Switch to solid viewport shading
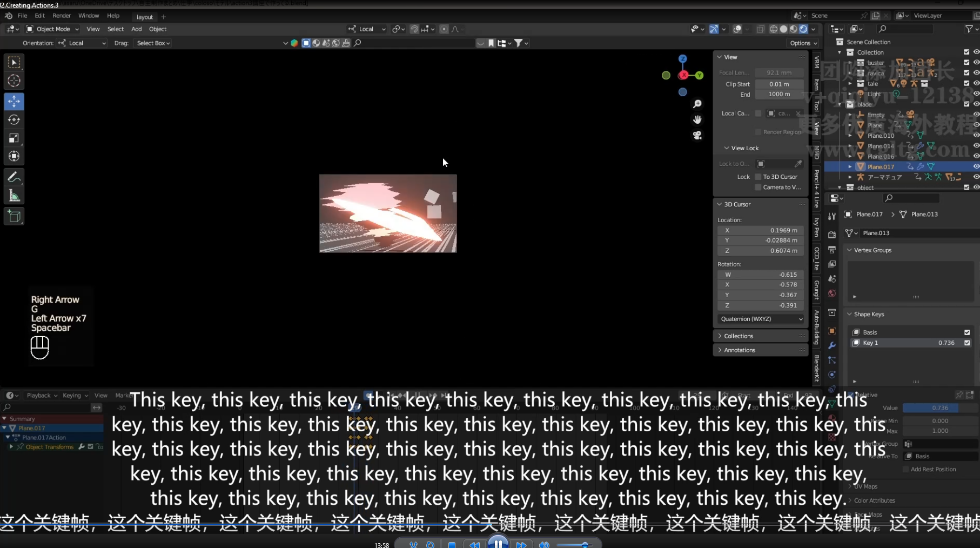The width and height of the screenshot is (980, 548). click(x=783, y=29)
